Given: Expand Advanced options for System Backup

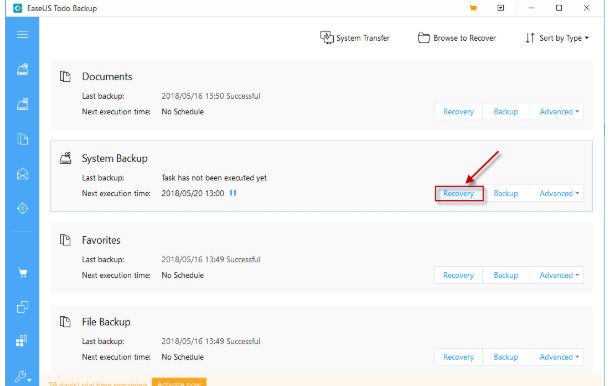Looking at the screenshot, I should pyautogui.click(x=559, y=193).
